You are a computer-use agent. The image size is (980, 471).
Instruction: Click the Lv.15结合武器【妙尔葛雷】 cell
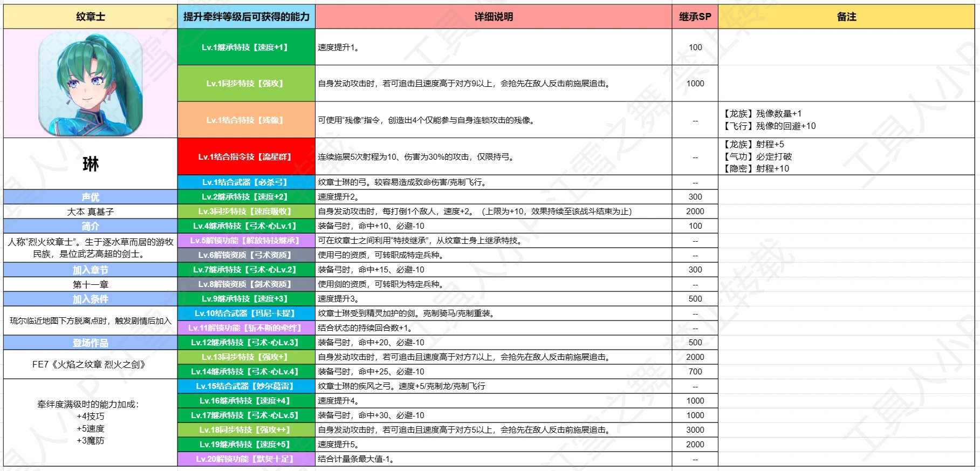click(246, 386)
